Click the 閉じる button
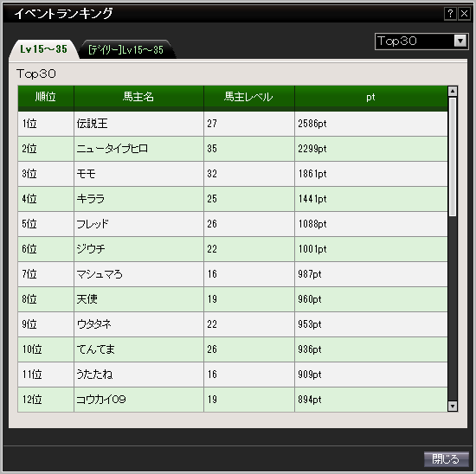476x474 pixels. pos(446,458)
